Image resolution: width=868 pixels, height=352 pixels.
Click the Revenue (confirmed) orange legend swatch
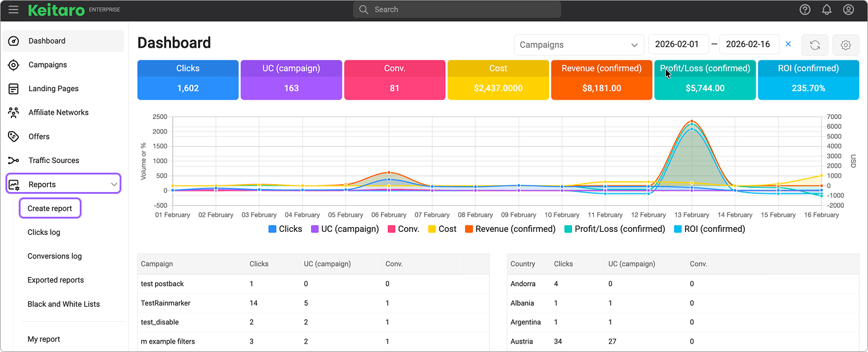point(469,229)
